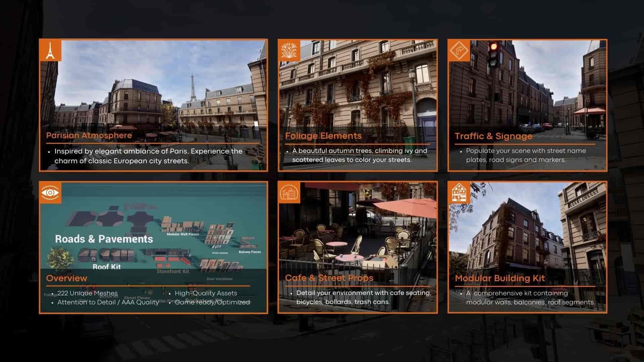Click the "A comprehensive kit containing modular walls" description
The height and width of the screenshot is (362, 644).
point(530,298)
